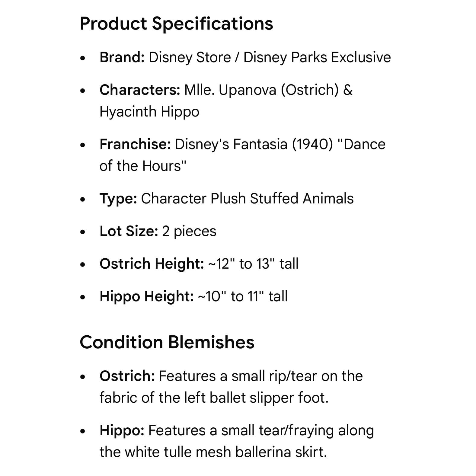Click the Hippo blemish description label
This screenshot has width=476, height=476.
coord(122,430)
